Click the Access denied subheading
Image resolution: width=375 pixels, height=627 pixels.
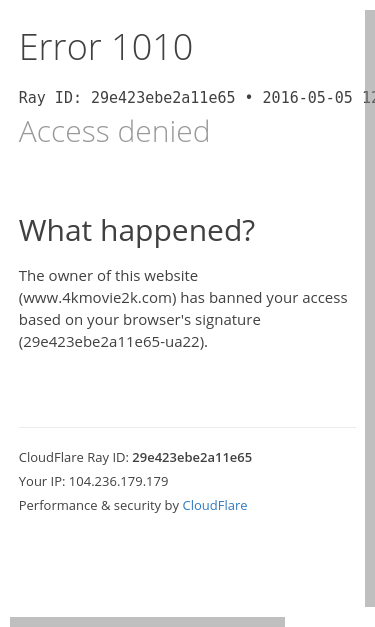(114, 131)
